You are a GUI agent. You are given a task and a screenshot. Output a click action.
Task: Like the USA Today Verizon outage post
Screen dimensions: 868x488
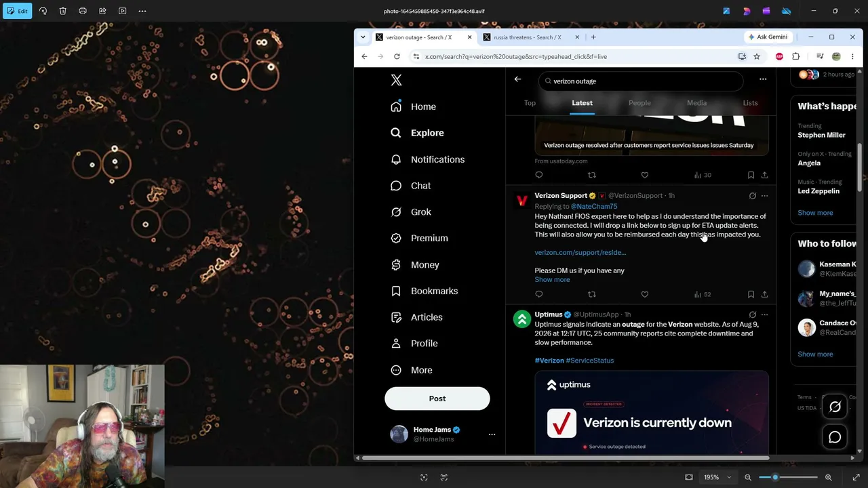click(644, 175)
